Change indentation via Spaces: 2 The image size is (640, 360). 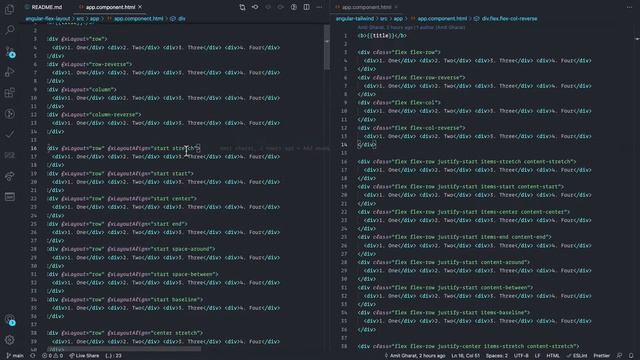pyautogui.click(x=497, y=356)
